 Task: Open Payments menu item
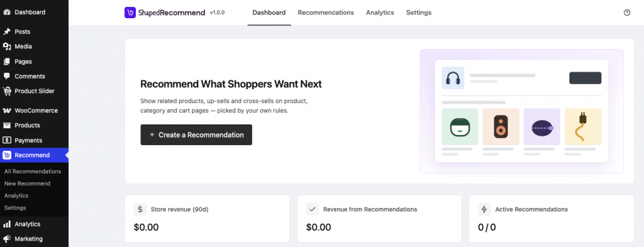tap(34, 140)
